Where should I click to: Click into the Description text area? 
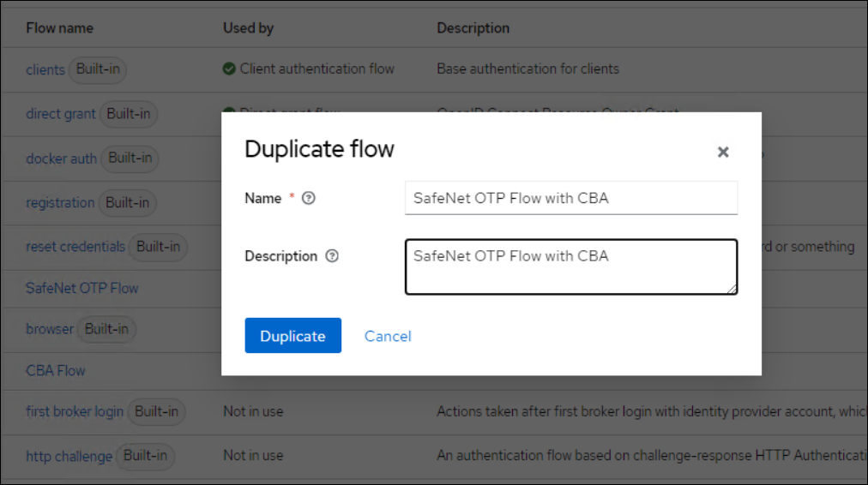[570, 266]
